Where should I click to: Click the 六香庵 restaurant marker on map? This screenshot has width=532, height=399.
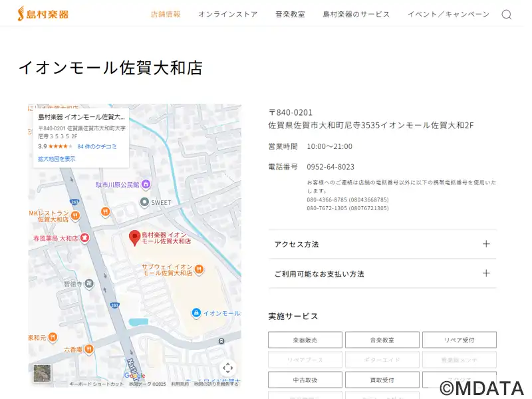click(x=89, y=349)
